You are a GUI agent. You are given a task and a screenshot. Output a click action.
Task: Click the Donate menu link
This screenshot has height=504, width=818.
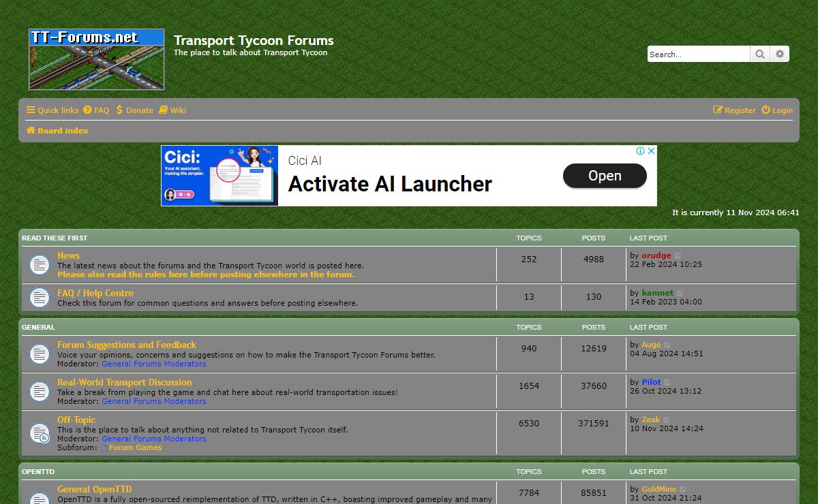(x=134, y=110)
